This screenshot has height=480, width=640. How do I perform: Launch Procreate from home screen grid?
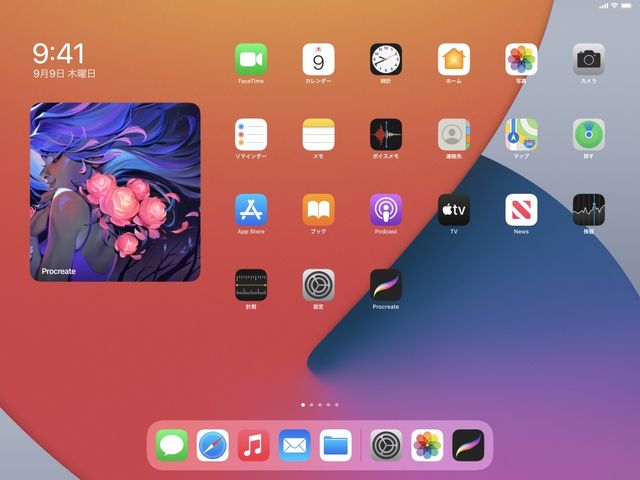(x=386, y=285)
